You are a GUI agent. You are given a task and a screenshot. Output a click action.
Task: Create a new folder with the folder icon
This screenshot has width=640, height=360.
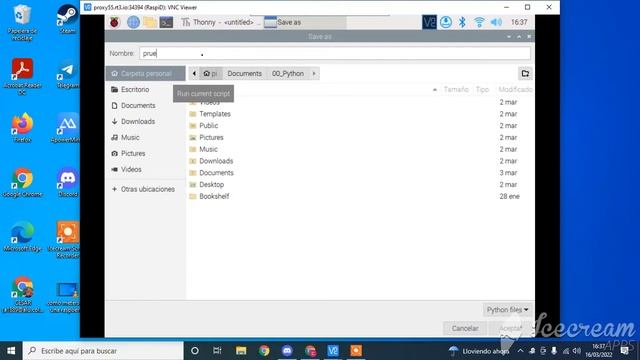[x=525, y=73]
